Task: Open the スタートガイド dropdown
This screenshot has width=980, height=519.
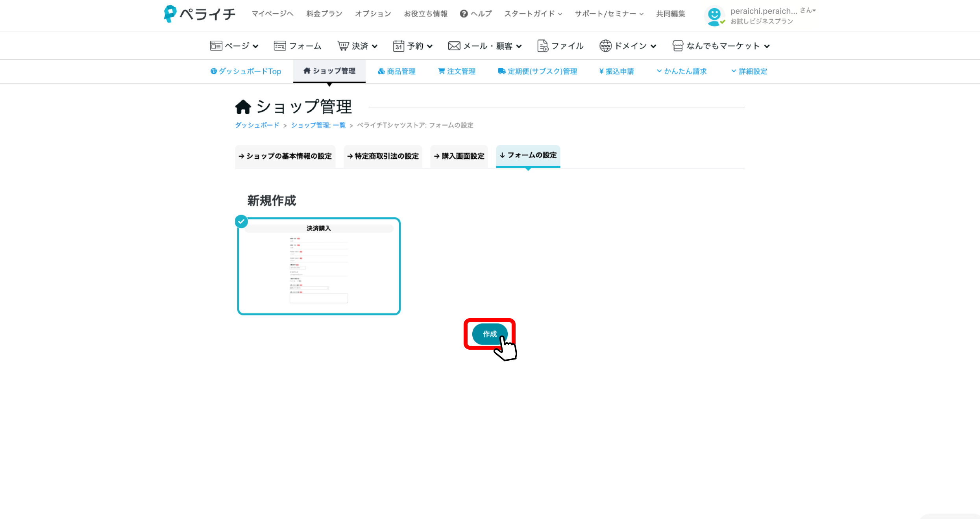Action: [x=533, y=14]
